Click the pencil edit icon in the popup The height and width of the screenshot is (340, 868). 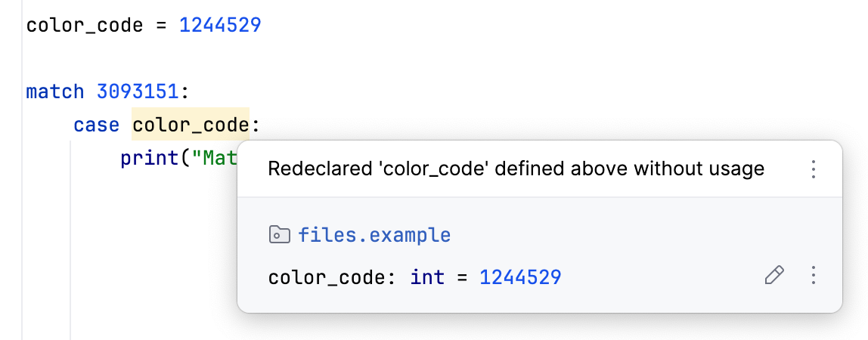click(774, 276)
